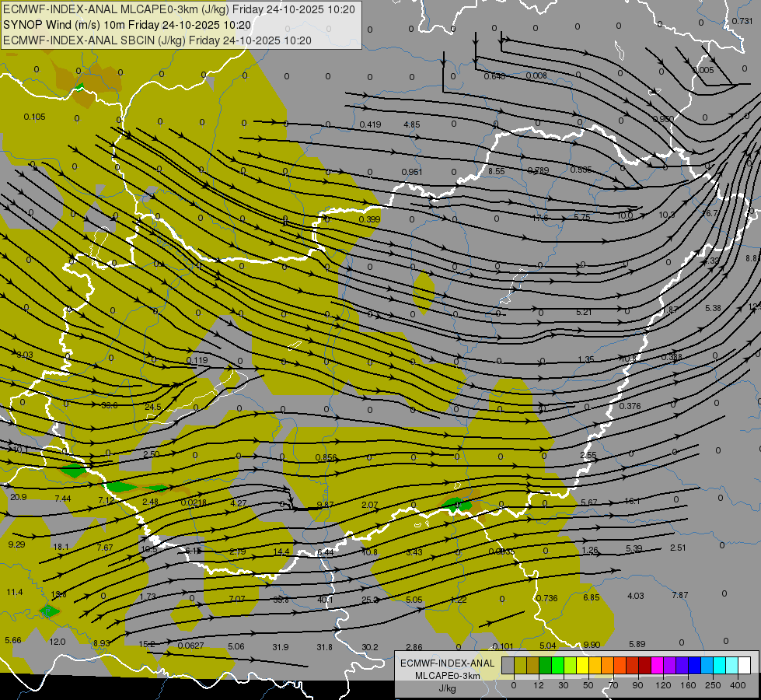Click the map value 5.89

[637, 644]
